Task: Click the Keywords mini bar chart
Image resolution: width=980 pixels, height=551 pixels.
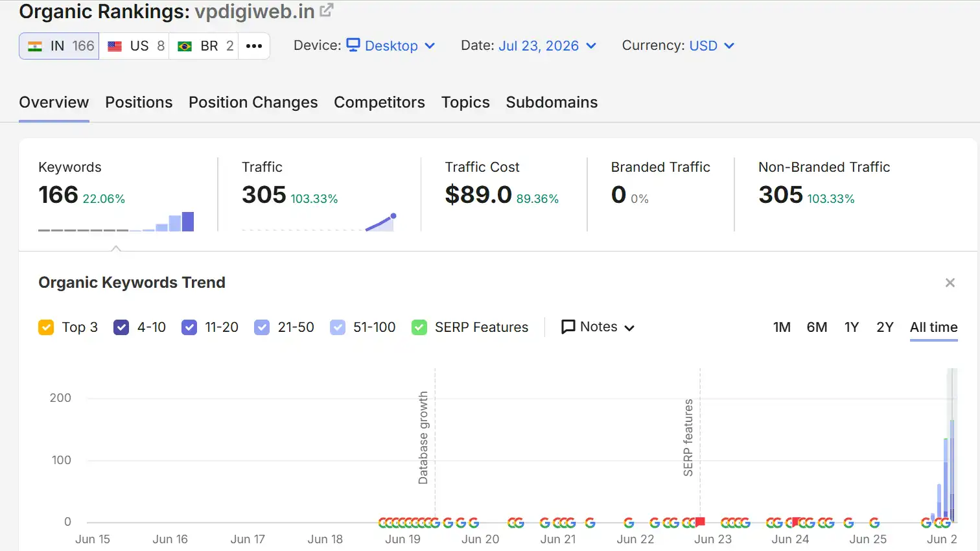Action: 116,222
